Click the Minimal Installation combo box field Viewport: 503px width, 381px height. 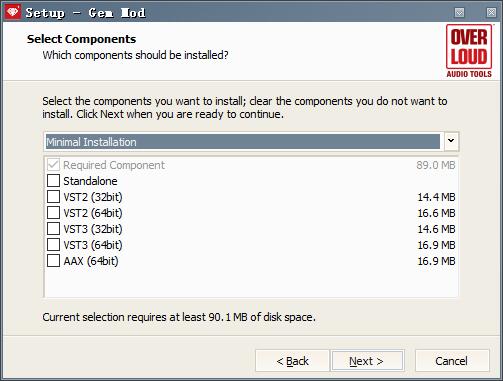coord(243,142)
